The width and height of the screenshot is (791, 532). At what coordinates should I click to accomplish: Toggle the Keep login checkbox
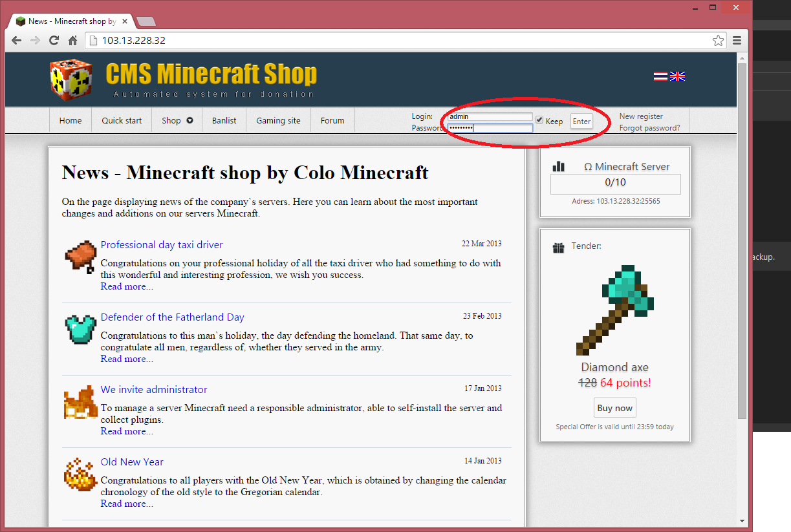click(x=539, y=120)
